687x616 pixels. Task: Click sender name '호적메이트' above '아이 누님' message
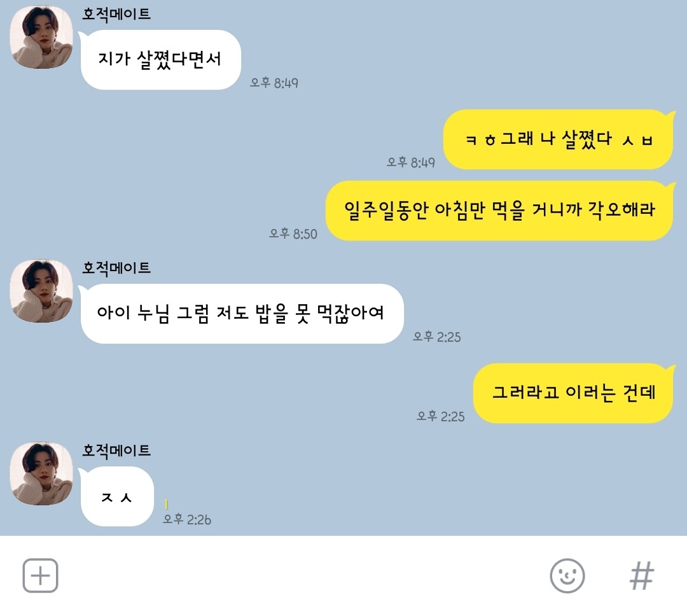(x=116, y=268)
